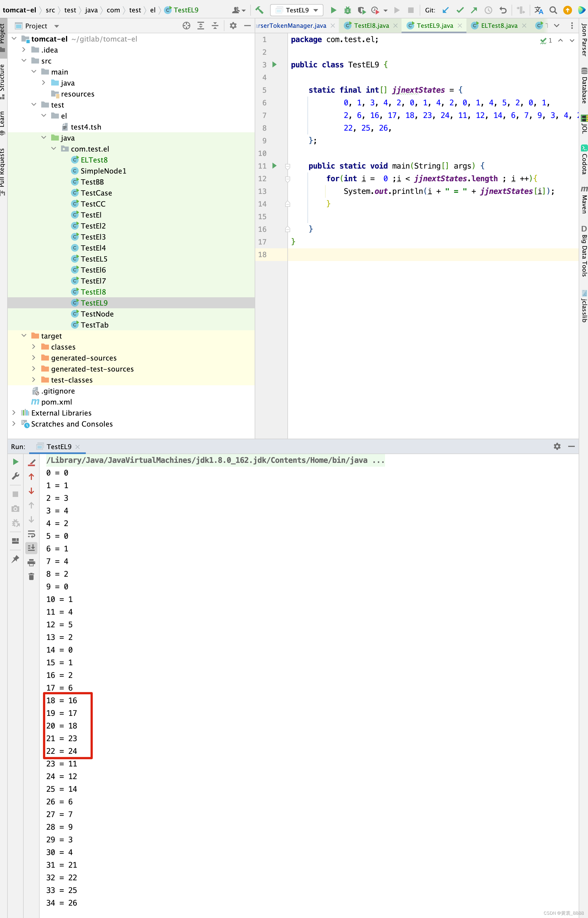This screenshot has height=918, width=588.
Task: Locate opened file in Project tree
Action: tap(186, 26)
